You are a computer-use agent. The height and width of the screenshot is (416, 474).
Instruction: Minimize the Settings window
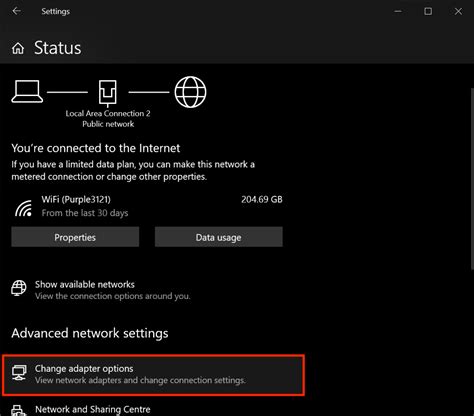(x=398, y=11)
